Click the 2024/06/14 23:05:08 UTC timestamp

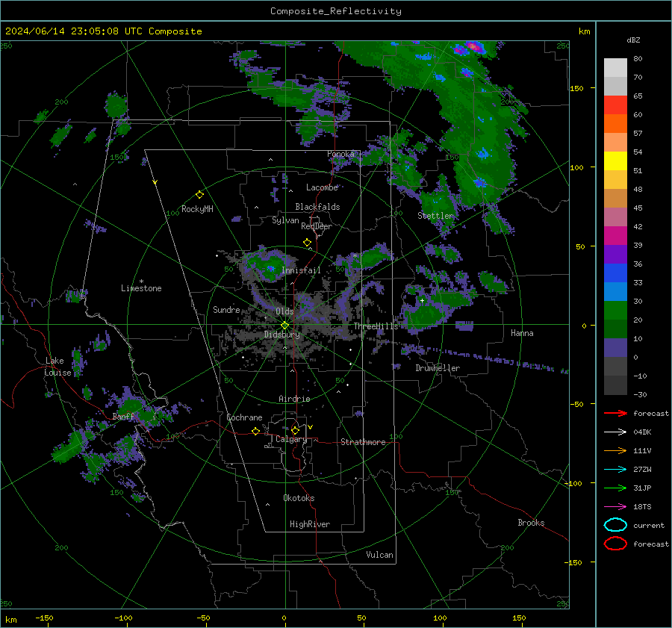pyautogui.click(x=104, y=31)
